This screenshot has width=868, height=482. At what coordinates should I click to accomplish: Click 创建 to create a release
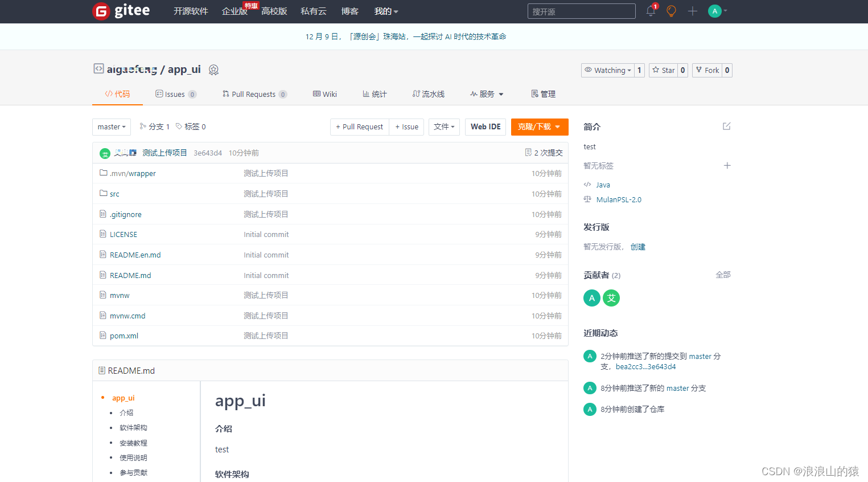pos(638,247)
